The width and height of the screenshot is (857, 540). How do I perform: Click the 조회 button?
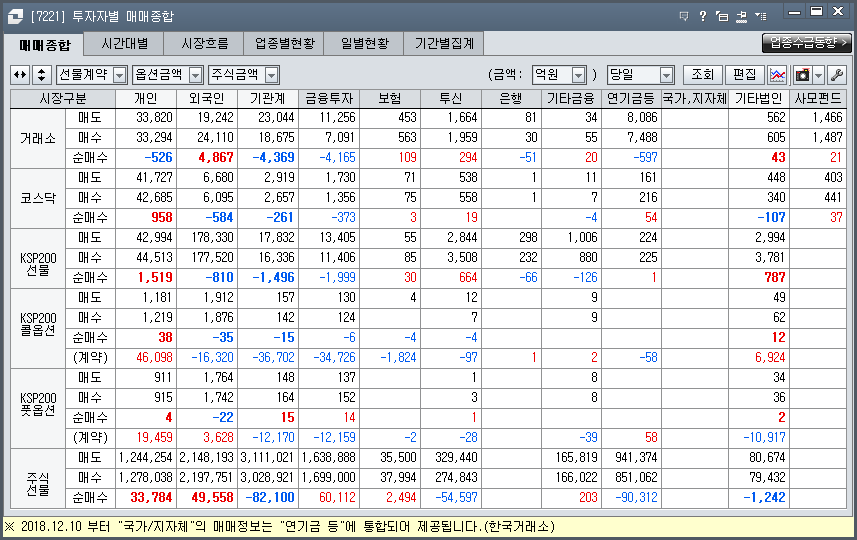point(702,75)
